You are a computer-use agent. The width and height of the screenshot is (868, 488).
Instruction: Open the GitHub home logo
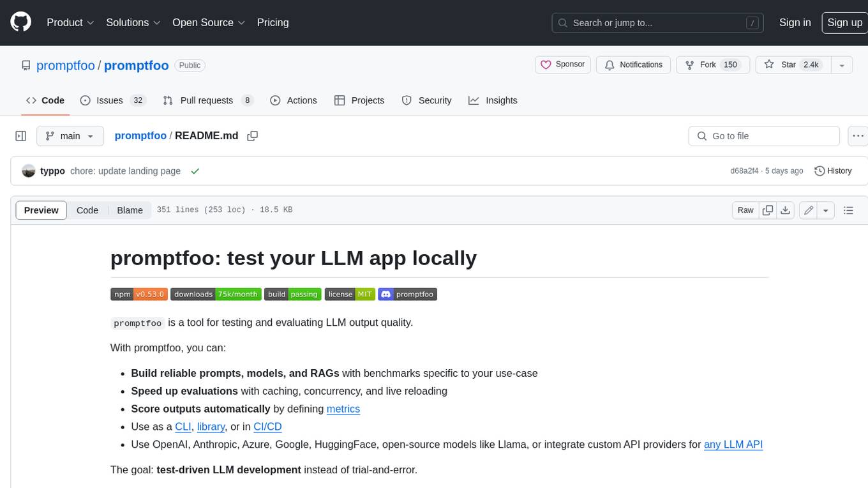point(21,22)
